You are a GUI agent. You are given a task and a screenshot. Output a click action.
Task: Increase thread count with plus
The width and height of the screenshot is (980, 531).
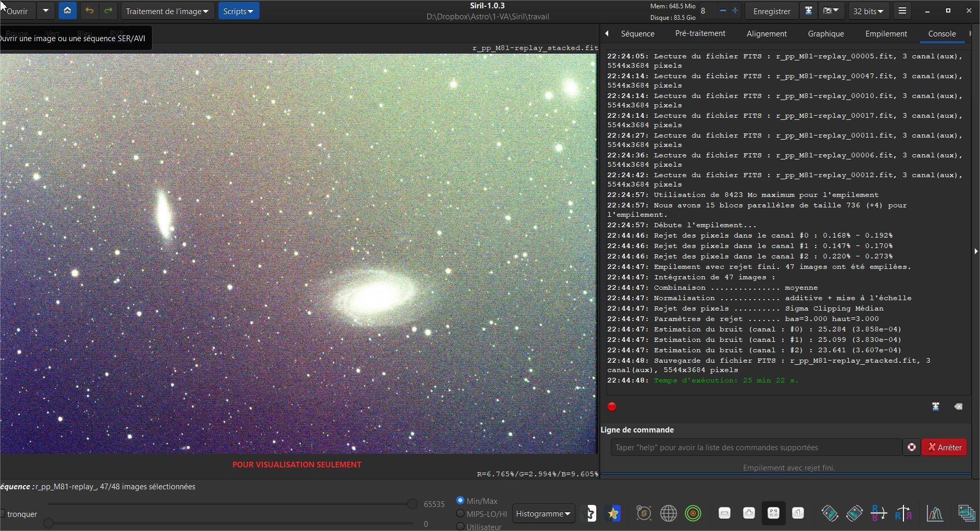(x=735, y=10)
